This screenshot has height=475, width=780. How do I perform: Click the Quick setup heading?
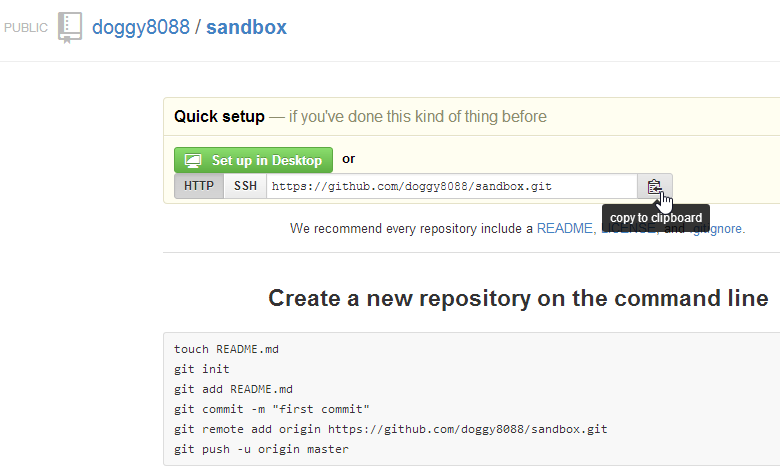tap(219, 117)
